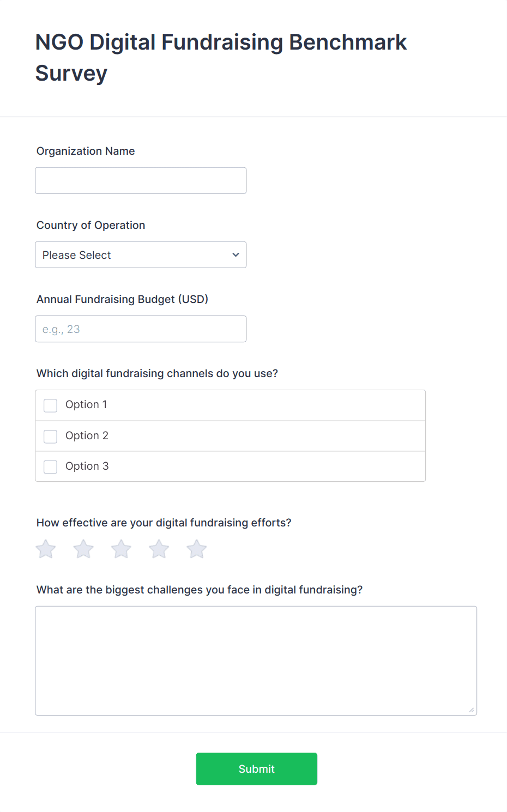This screenshot has width=507, height=812.
Task: Select the Option 3 row label
Action: [x=87, y=466]
